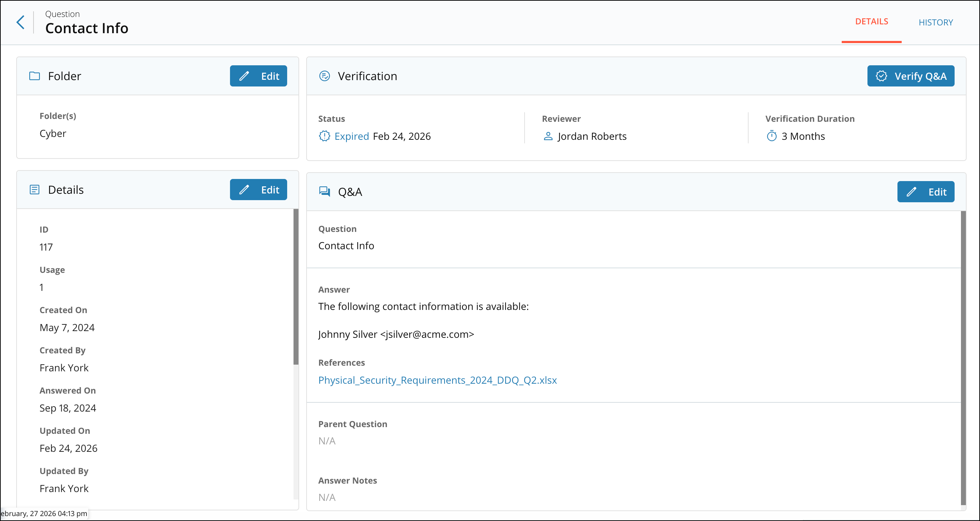Click the Verification panel icon
The height and width of the screenshot is (521, 980).
pyautogui.click(x=325, y=76)
